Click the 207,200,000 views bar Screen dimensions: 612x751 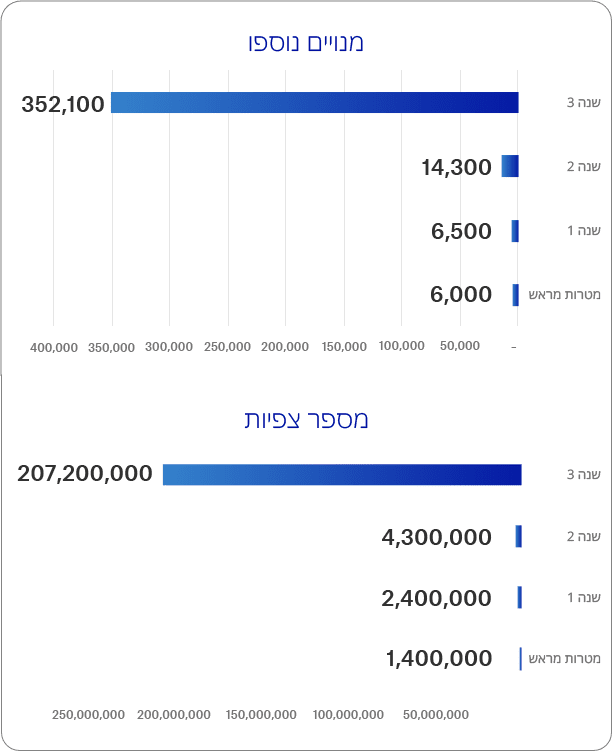tap(342, 474)
